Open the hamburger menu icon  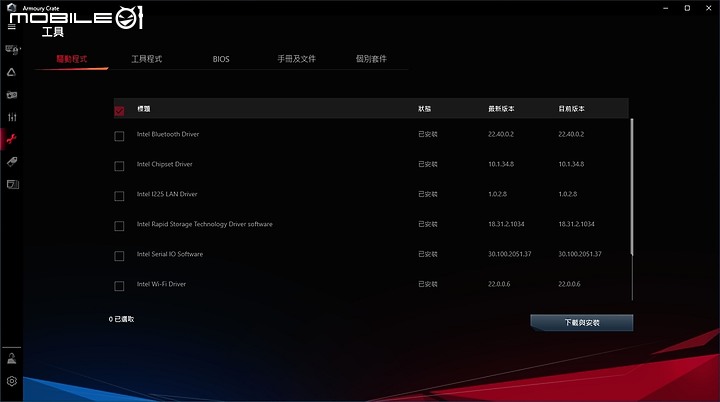click(12, 27)
